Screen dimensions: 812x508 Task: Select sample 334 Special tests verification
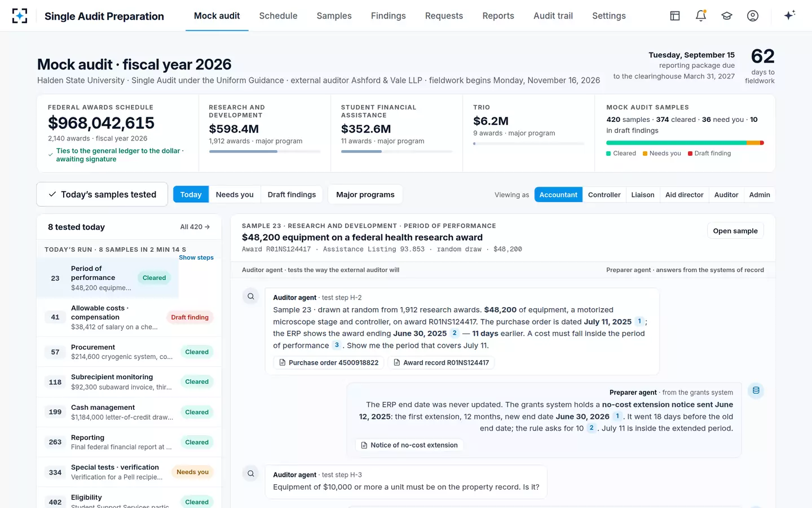click(x=129, y=472)
